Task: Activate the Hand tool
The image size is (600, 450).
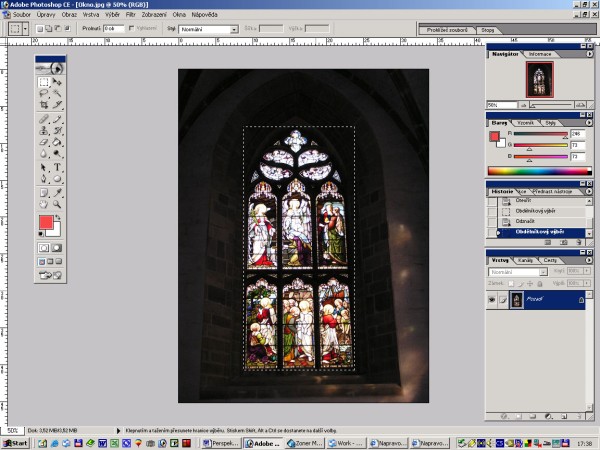Action: [x=44, y=203]
